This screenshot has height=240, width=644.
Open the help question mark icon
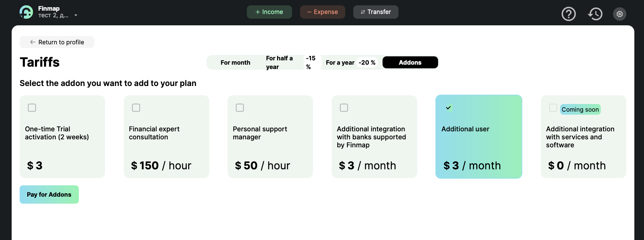[568, 14]
